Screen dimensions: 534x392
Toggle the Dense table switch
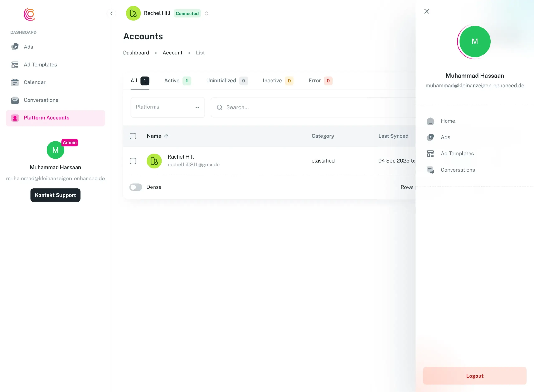point(135,187)
